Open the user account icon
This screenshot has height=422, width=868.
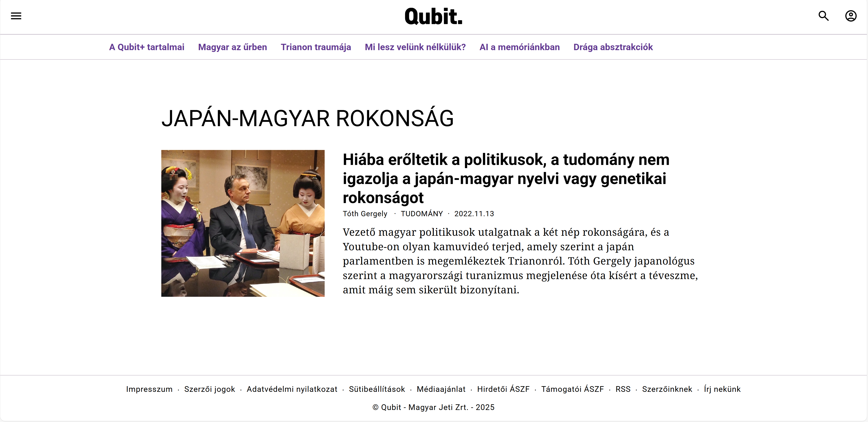[851, 16]
